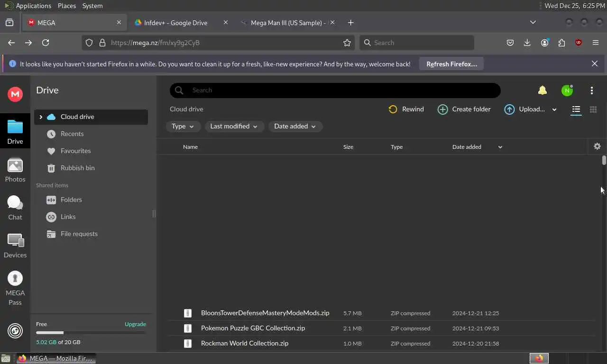Select Pokemon Puzzle GBC Collection.zip file
This screenshot has height=364, width=607.
[x=382, y=328]
